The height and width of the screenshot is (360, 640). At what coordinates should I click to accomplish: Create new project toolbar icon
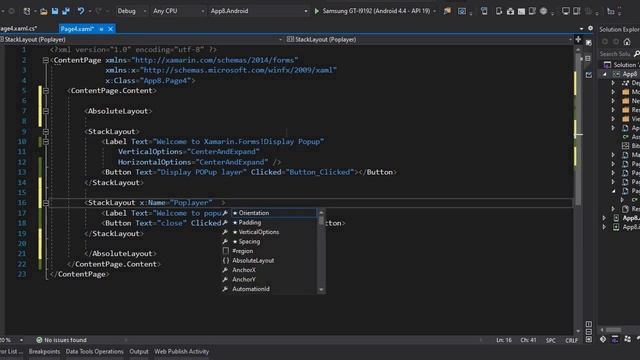click(27, 11)
